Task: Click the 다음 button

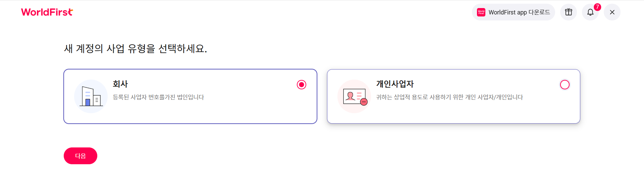Action: (80, 156)
